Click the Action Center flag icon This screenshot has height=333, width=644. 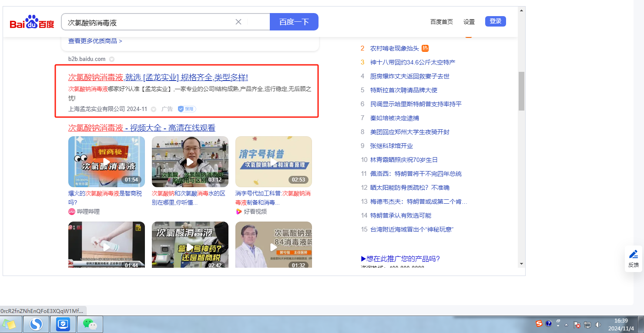(577, 325)
